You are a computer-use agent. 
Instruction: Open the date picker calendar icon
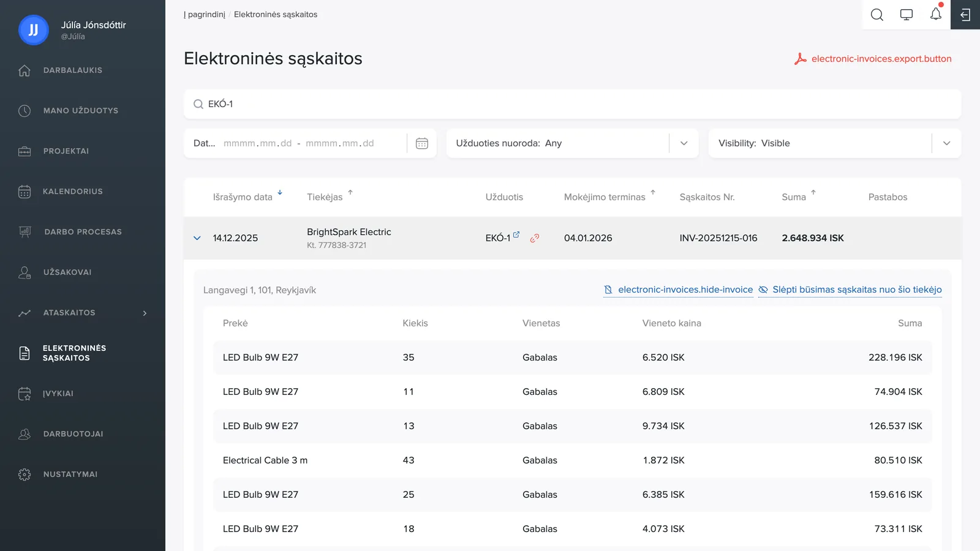(x=422, y=143)
